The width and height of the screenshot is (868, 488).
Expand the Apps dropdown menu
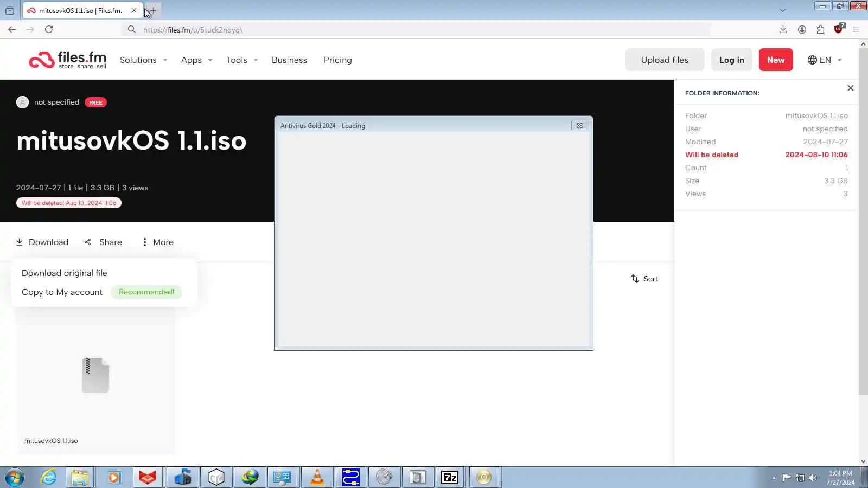[196, 60]
